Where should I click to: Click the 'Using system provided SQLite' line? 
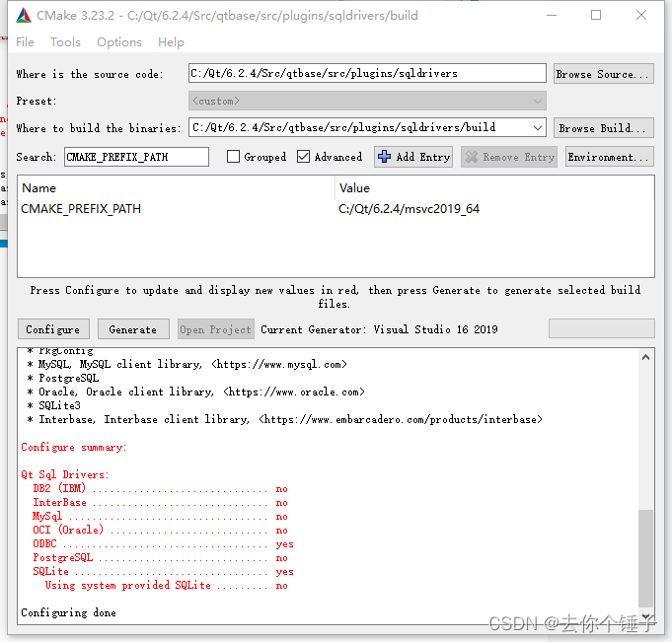[167, 585]
